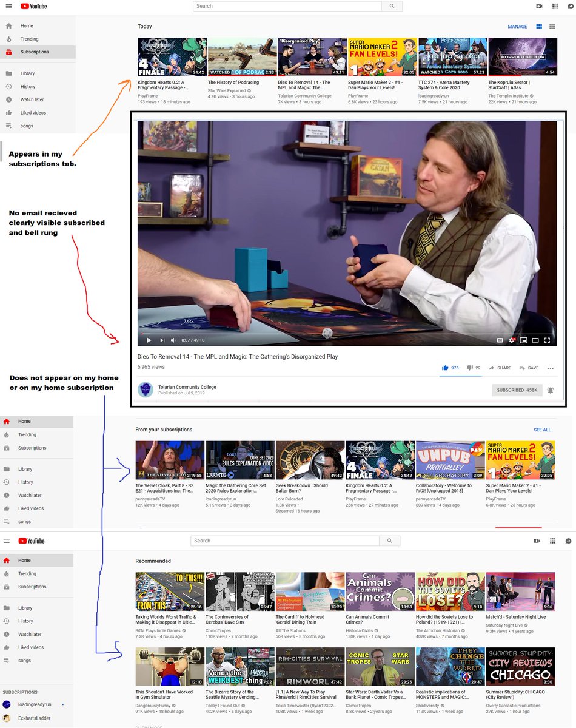576x728 pixels.
Task: Open the Gym Simulator video thumbnail
Action: click(x=170, y=667)
